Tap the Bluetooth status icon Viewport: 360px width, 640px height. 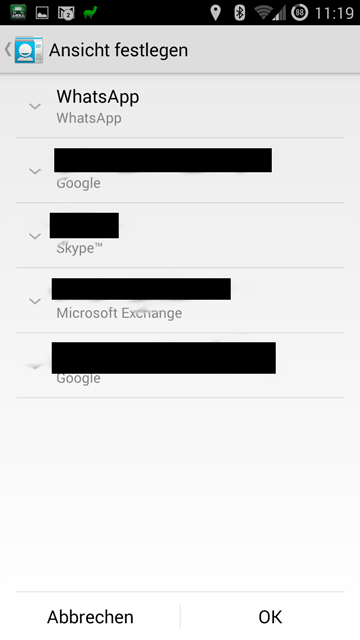tap(239, 13)
